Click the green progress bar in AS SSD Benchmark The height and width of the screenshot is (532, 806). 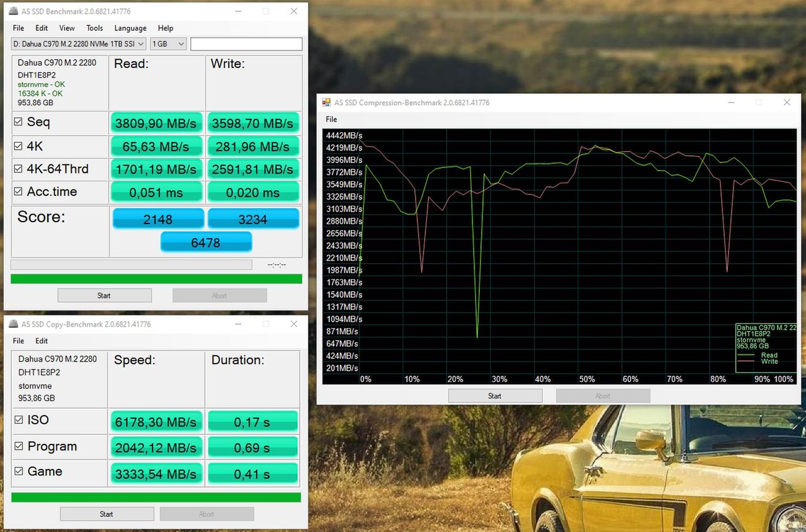click(156, 279)
